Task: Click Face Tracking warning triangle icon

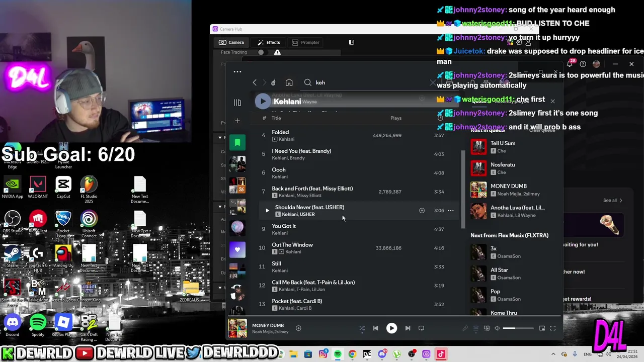Action: pyautogui.click(x=277, y=52)
